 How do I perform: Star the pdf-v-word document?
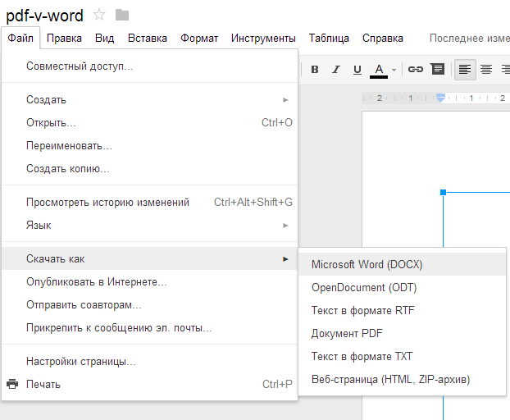tap(99, 15)
